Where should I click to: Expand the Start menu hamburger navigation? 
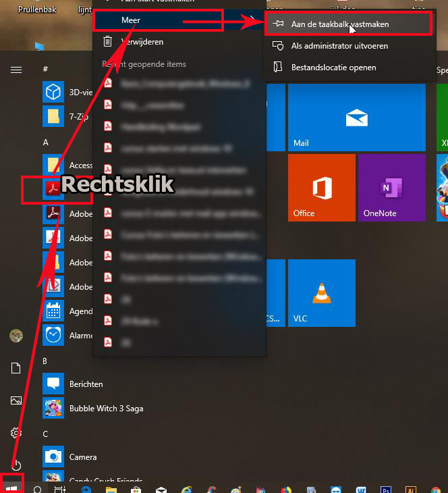(x=16, y=70)
